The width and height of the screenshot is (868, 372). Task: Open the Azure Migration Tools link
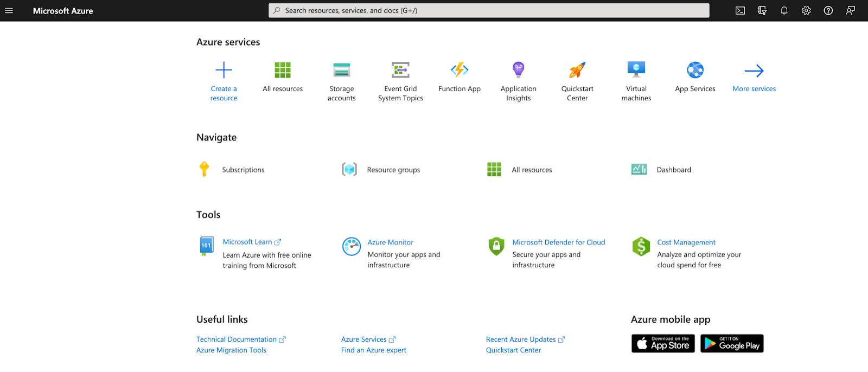(231, 350)
